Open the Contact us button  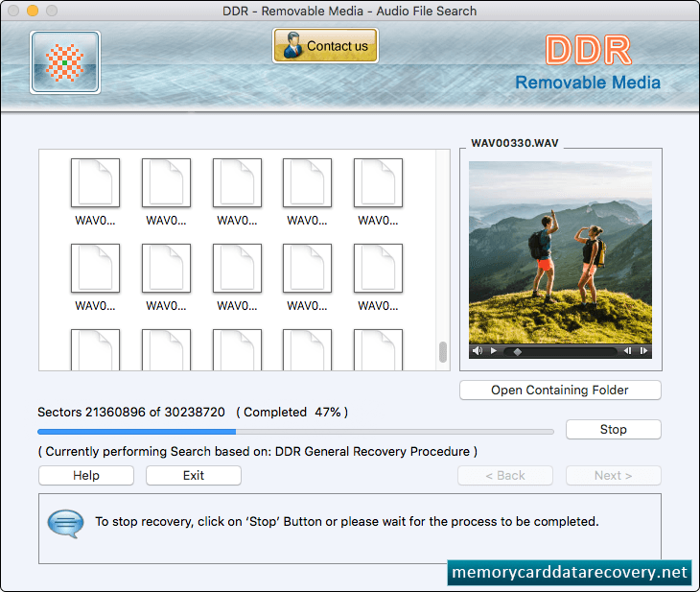click(x=325, y=45)
